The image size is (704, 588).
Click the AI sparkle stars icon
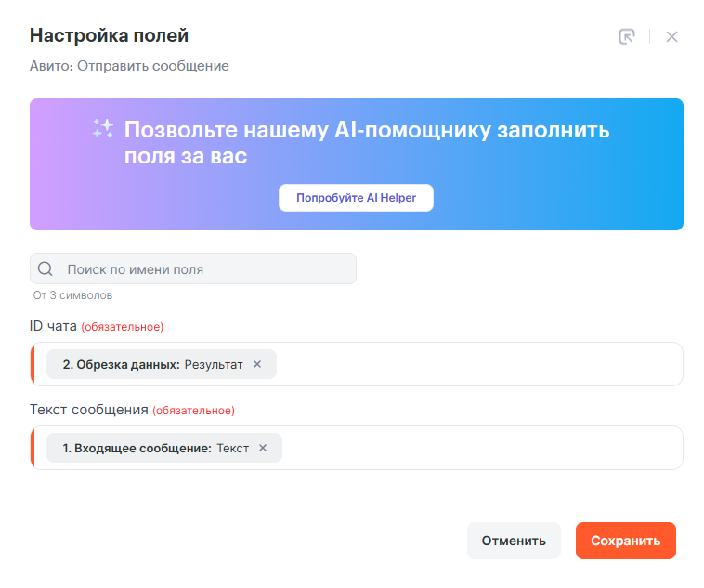[102, 129]
